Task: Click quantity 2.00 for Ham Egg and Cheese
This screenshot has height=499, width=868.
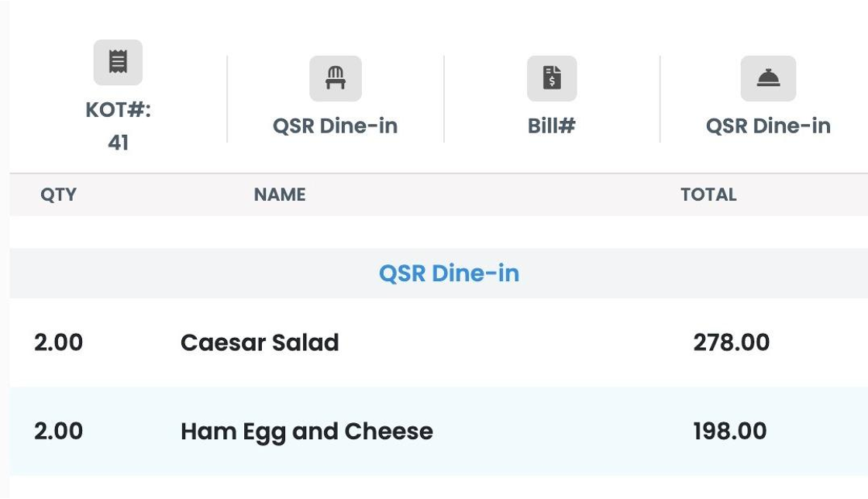Action: 59,432
